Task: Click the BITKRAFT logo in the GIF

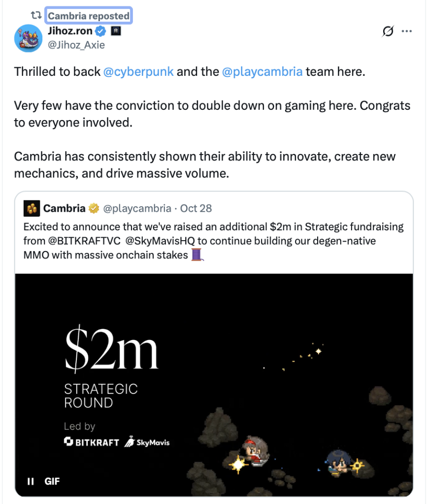Action: pyautogui.click(x=92, y=441)
